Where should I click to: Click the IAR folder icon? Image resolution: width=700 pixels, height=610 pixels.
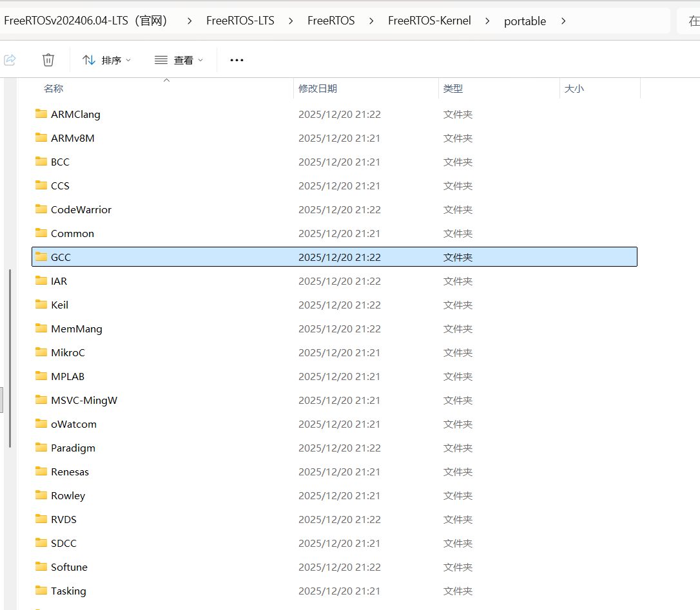[x=41, y=281]
